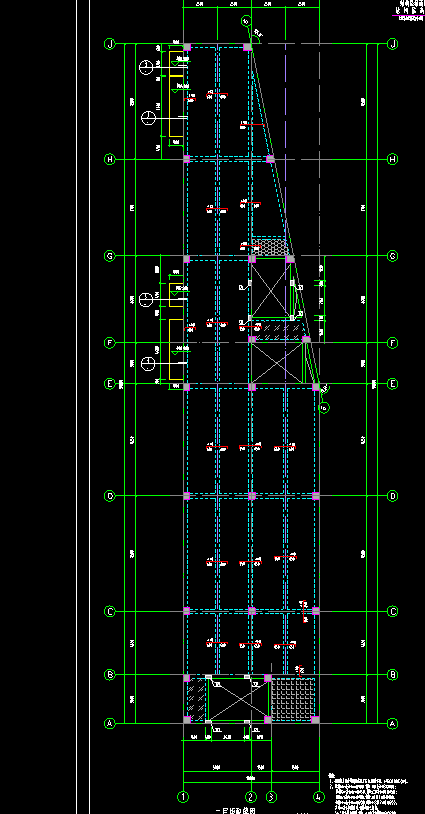Select the column at grid A and 1
The height and width of the screenshot is (814, 425).
tap(187, 720)
